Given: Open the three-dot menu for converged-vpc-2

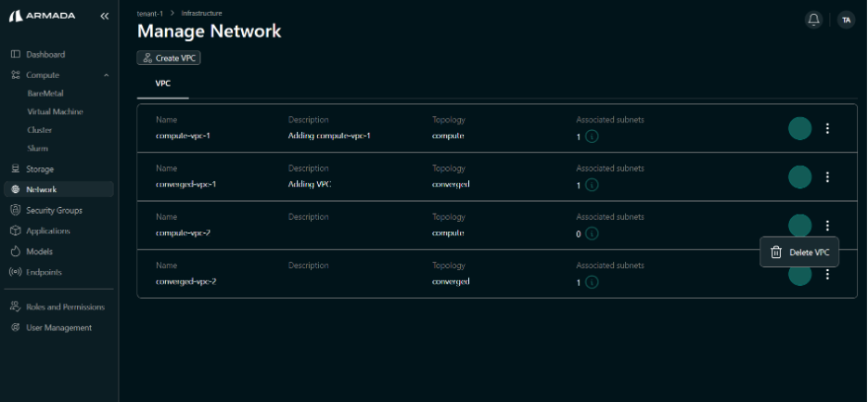Looking at the screenshot, I should click(x=827, y=274).
